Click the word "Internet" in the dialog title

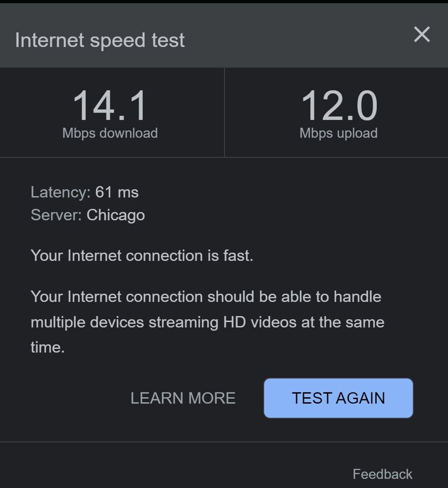pyautogui.click(x=49, y=40)
